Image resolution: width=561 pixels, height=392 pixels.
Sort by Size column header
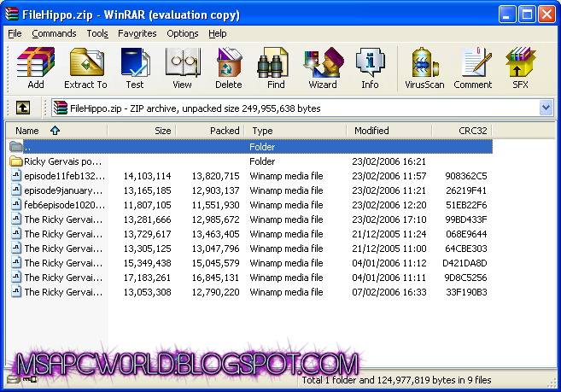(x=142, y=131)
